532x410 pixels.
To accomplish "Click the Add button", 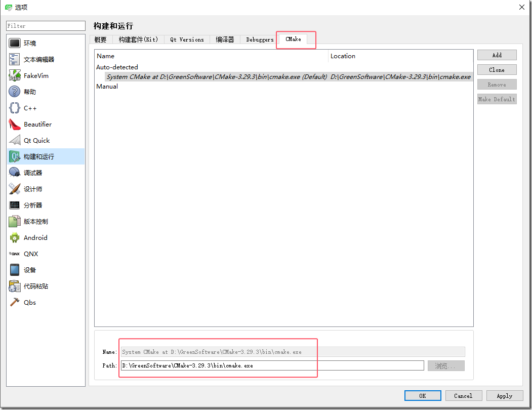I will point(497,55).
